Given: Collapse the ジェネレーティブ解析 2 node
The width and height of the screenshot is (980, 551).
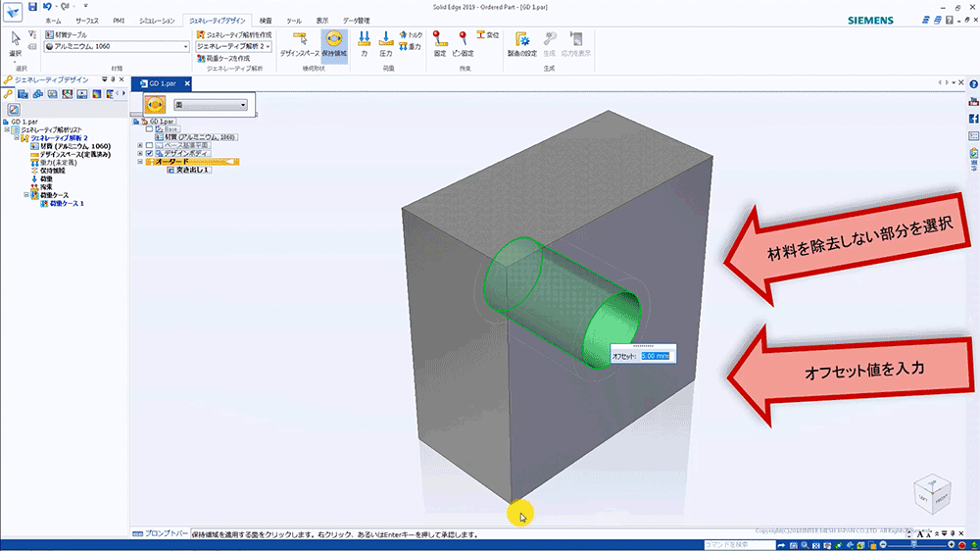Looking at the screenshot, I should (17, 137).
